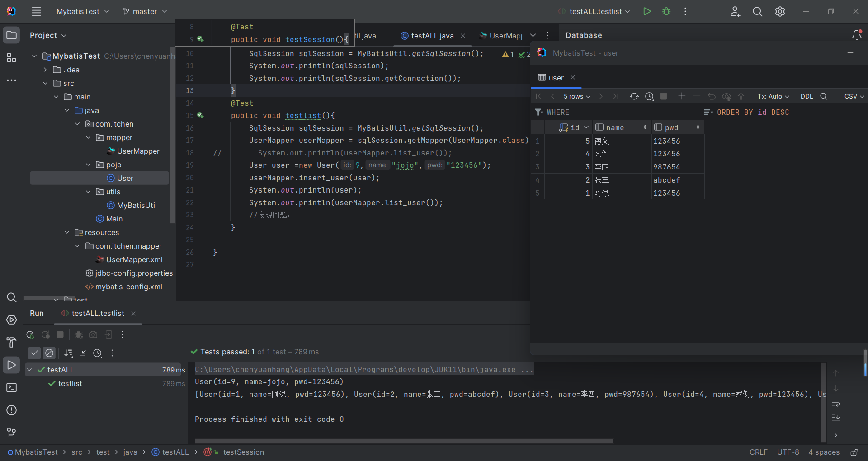The image size is (868, 461).
Task: Reload the user table data
Action: pyautogui.click(x=634, y=96)
